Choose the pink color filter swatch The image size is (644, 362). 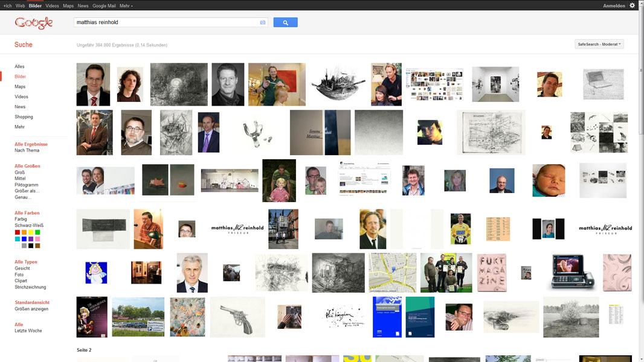point(37,239)
